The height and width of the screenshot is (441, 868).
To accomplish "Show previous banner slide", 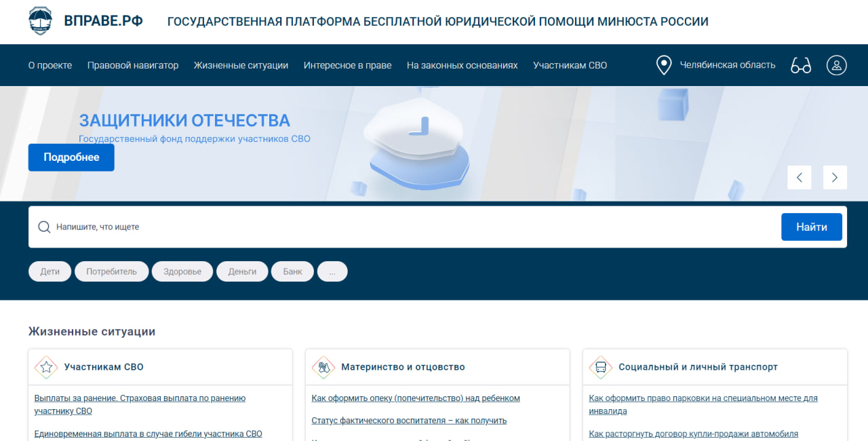I will 799,177.
